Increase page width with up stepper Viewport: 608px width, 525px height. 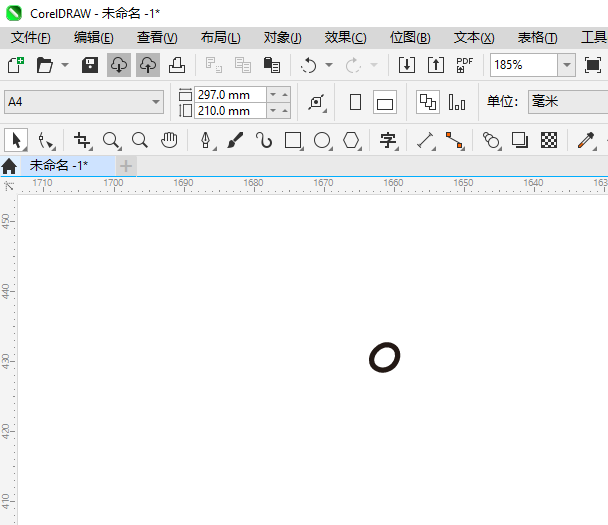pos(285,95)
